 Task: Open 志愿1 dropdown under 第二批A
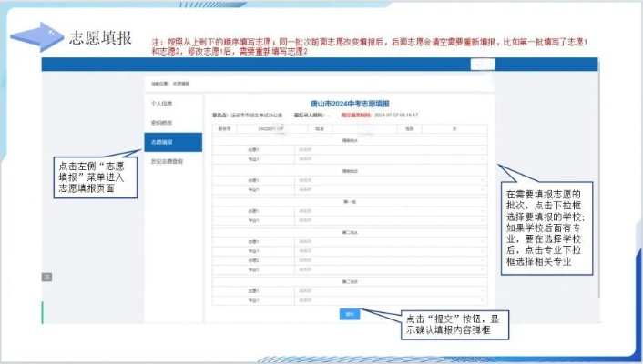pyautogui.click(x=391, y=242)
